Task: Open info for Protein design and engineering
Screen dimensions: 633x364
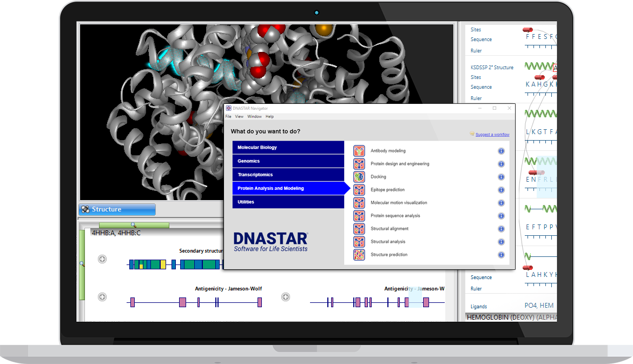Action: point(501,164)
